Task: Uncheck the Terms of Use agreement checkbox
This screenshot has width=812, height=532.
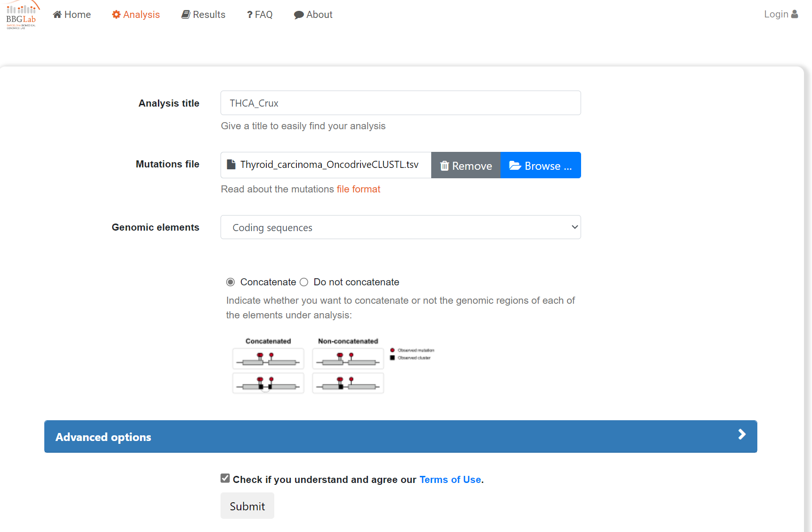Action: (x=225, y=478)
